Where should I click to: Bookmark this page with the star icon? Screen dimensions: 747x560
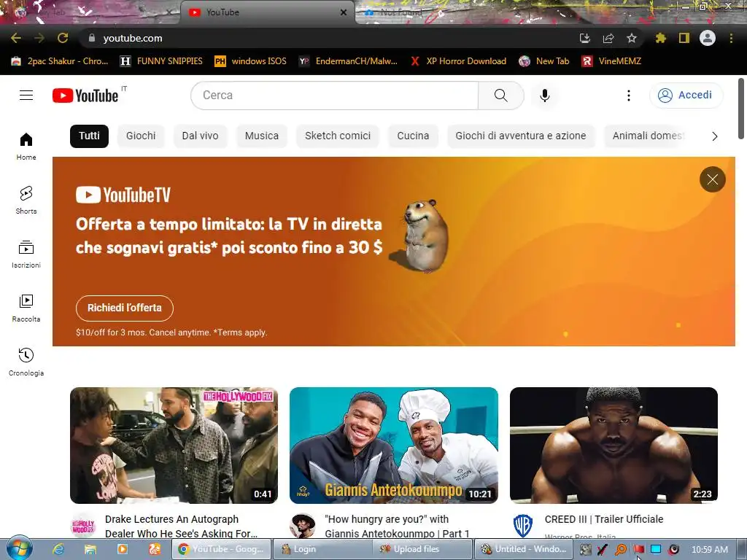coord(631,38)
